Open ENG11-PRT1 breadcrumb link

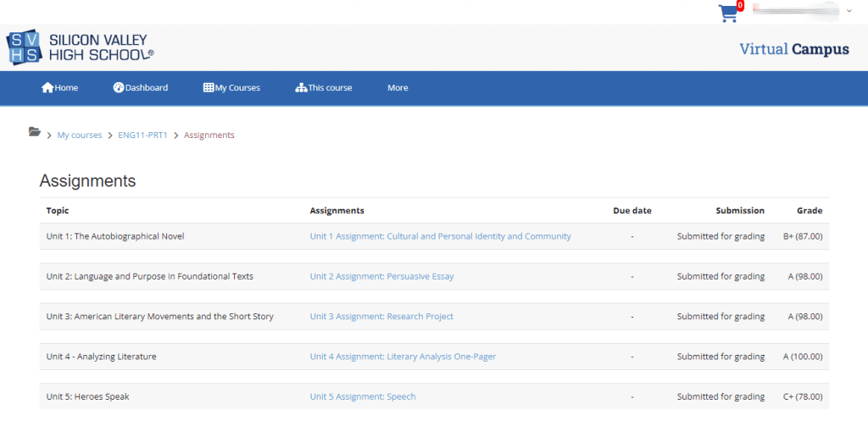(142, 136)
